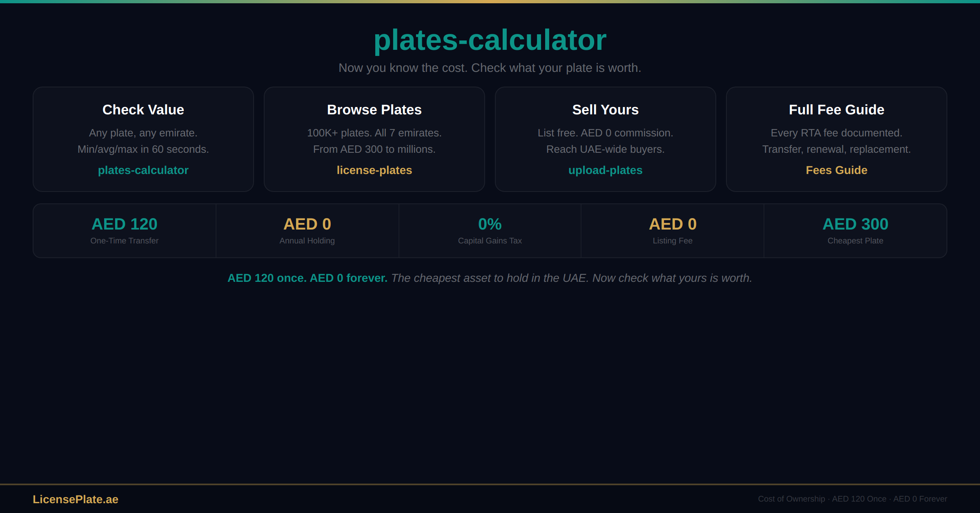
Task: Click the Check Value card title
Action: (x=143, y=110)
